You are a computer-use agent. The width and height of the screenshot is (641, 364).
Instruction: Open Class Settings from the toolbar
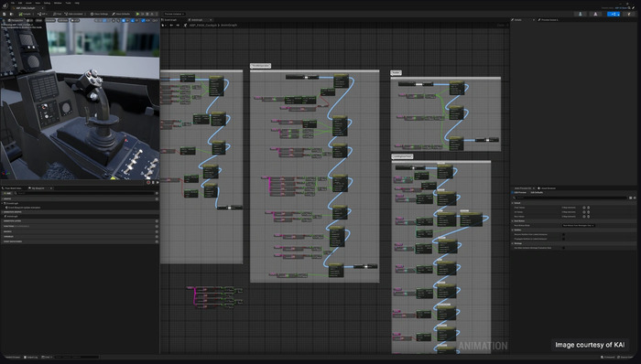(x=99, y=14)
